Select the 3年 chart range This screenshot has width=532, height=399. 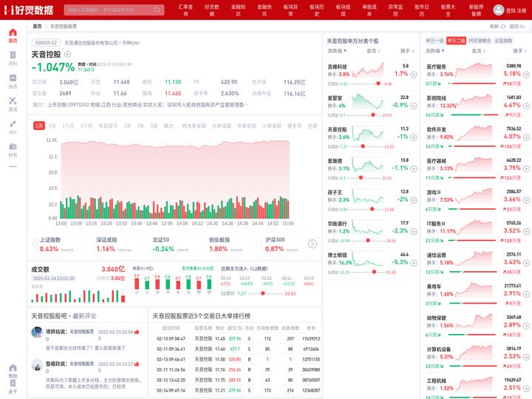point(140,126)
